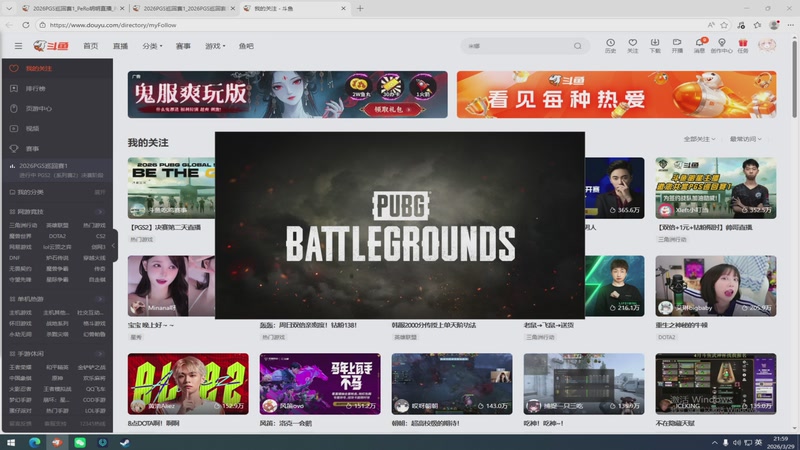Open the 赛事 nav item in the header
Image resolution: width=800 pixels, height=450 pixels.
click(183, 46)
